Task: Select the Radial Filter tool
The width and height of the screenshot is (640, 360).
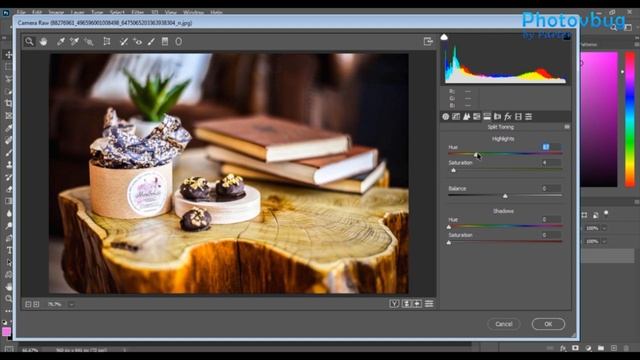Action: [x=178, y=41]
